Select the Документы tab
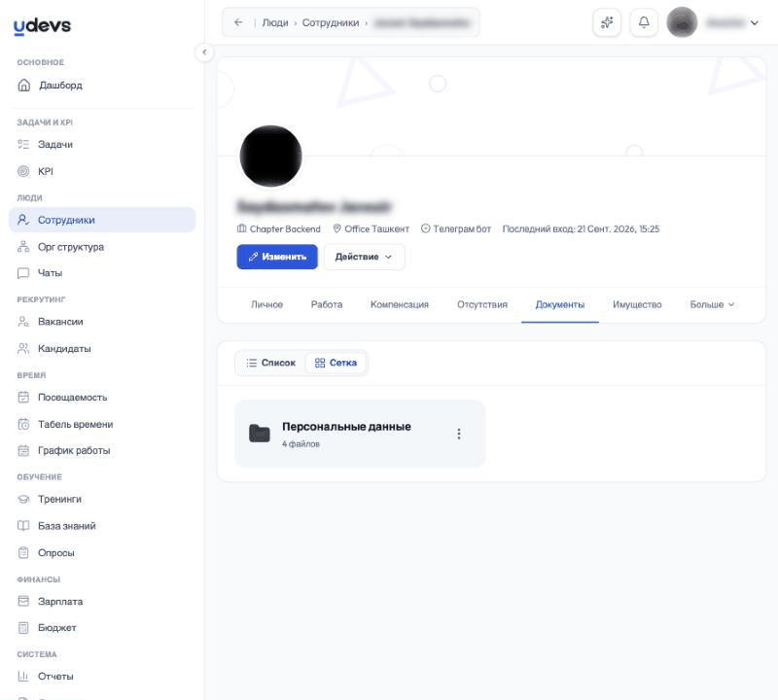This screenshot has height=700, width=778. pyautogui.click(x=560, y=304)
